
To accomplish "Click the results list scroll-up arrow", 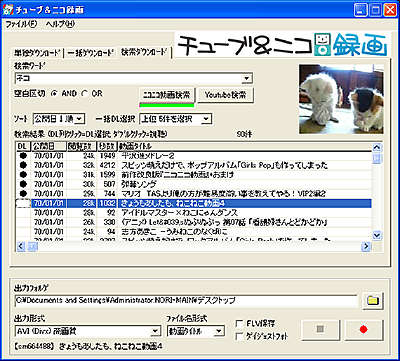I will tap(377, 147).
